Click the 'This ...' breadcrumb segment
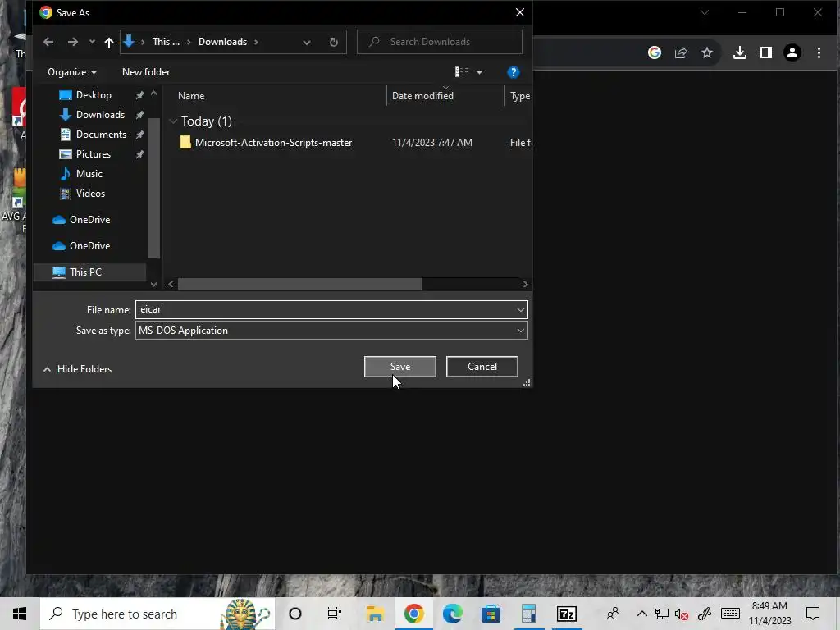The image size is (840, 630). (166, 42)
